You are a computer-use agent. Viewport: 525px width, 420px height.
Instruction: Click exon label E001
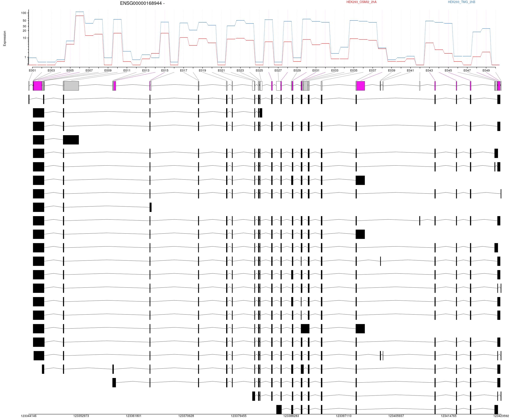tap(32, 71)
